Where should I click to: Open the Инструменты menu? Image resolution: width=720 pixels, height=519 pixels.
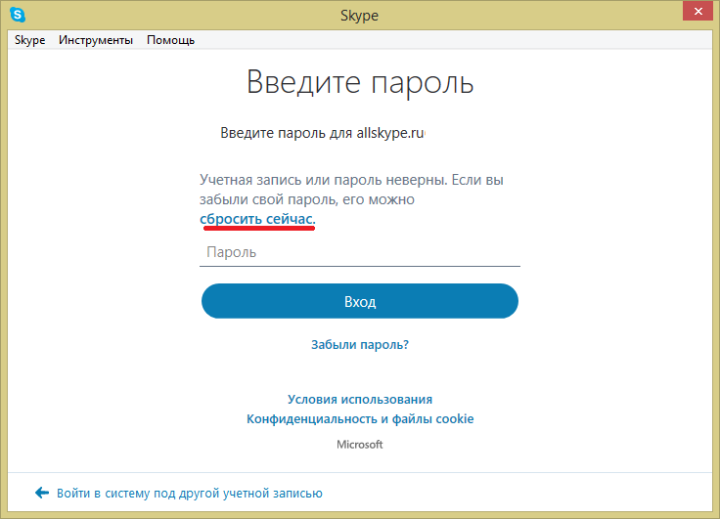[x=96, y=40]
